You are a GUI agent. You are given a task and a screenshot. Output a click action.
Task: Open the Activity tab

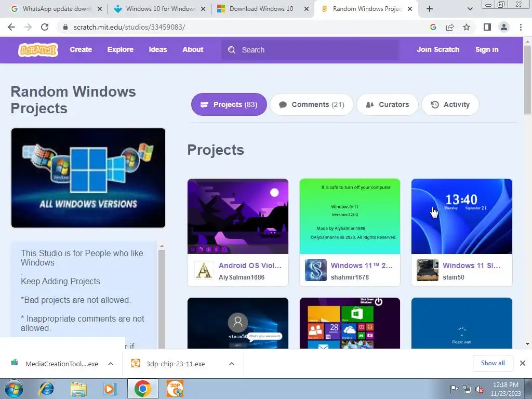[x=450, y=104]
